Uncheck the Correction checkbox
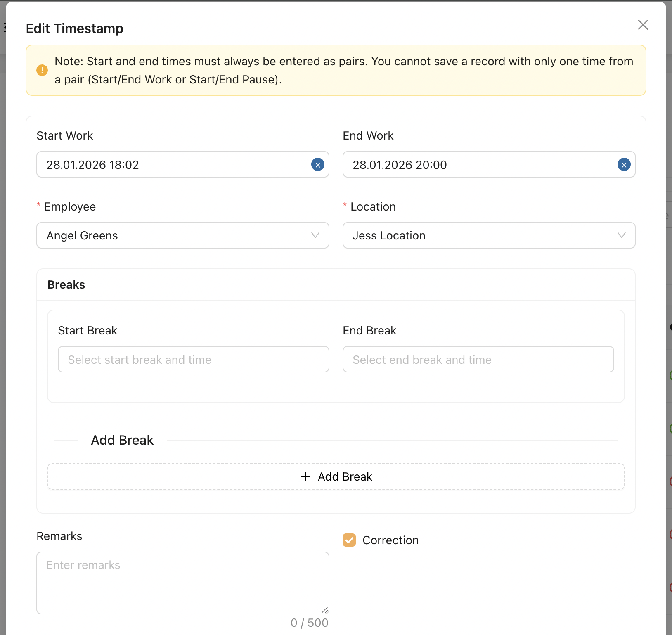This screenshot has width=672, height=635. click(x=349, y=540)
